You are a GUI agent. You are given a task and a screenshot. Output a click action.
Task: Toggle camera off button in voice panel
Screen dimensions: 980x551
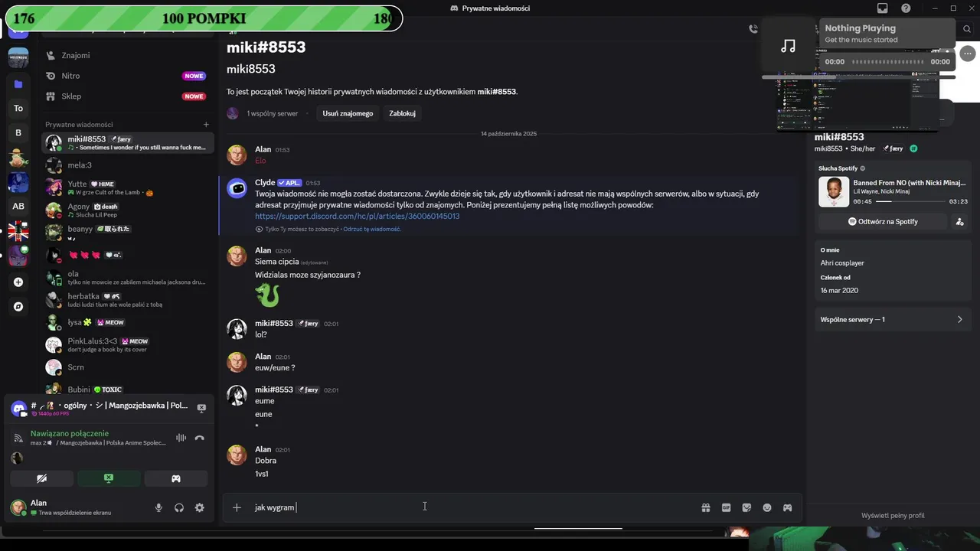pos(42,478)
